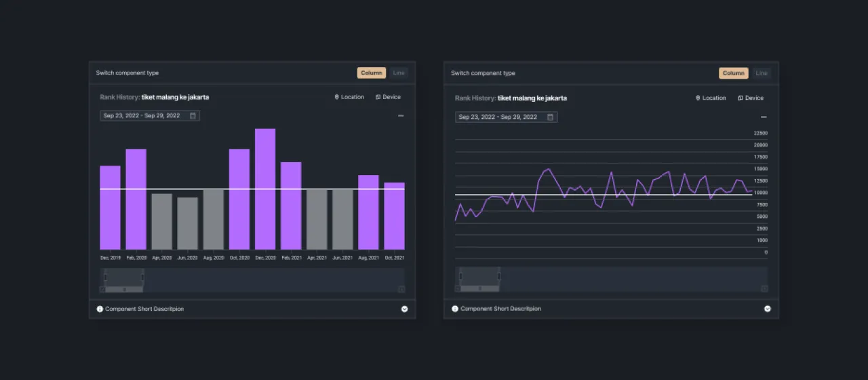Open Location filter in column chart panel
Viewport: 868px width, 380px height.
pos(349,97)
